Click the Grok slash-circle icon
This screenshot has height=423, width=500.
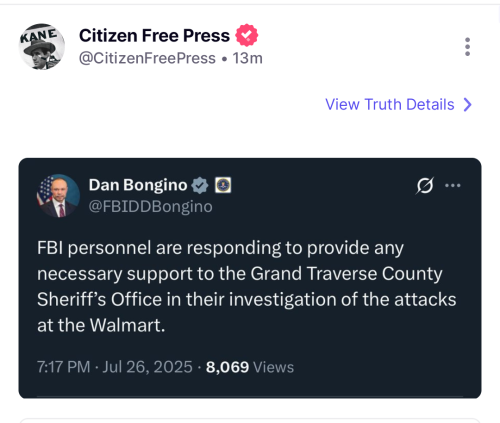[x=425, y=185]
